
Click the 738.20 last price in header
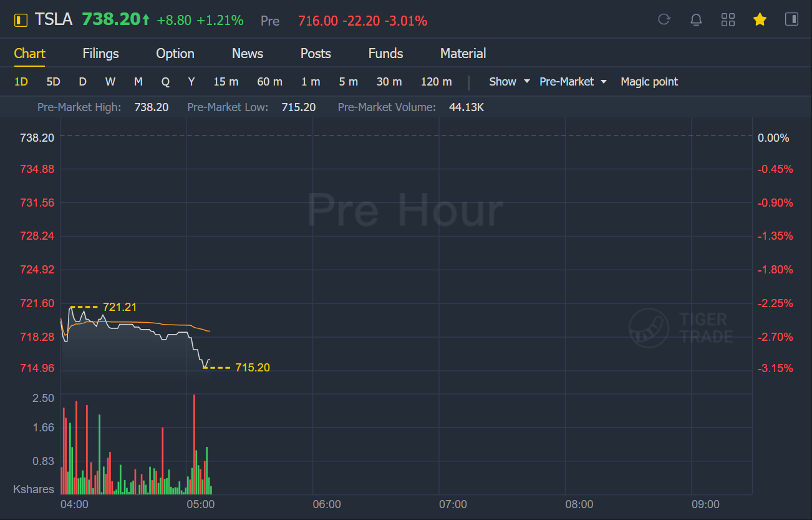[x=112, y=20]
